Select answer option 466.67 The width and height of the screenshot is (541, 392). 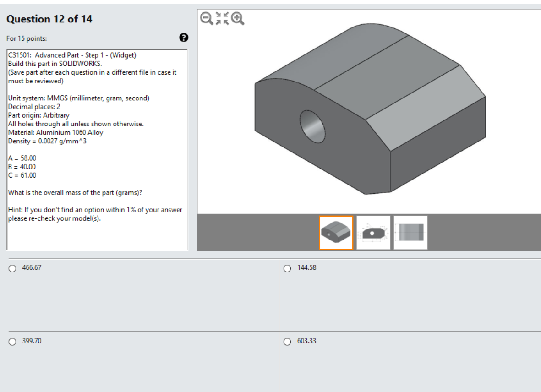click(x=12, y=268)
